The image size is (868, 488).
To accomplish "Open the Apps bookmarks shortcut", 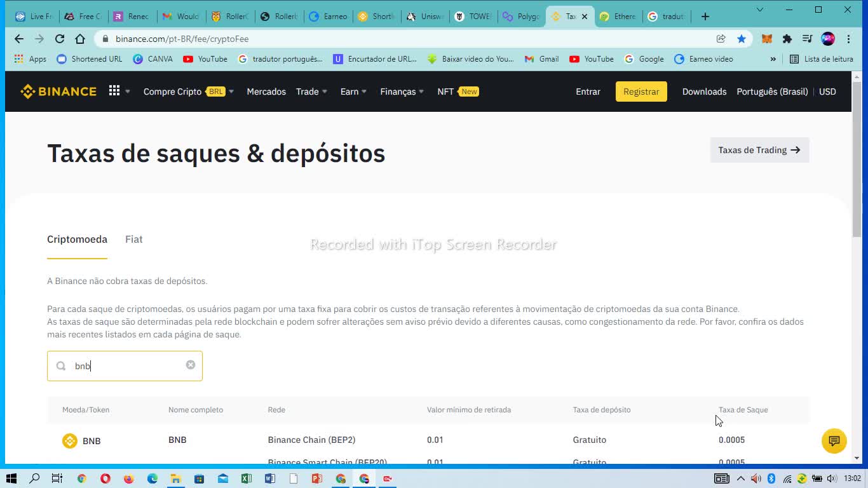I will click(x=31, y=59).
